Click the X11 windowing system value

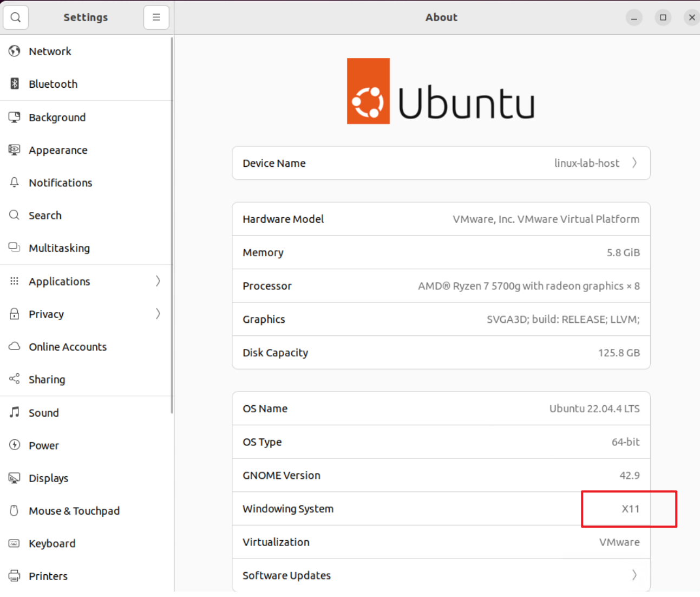click(630, 509)
